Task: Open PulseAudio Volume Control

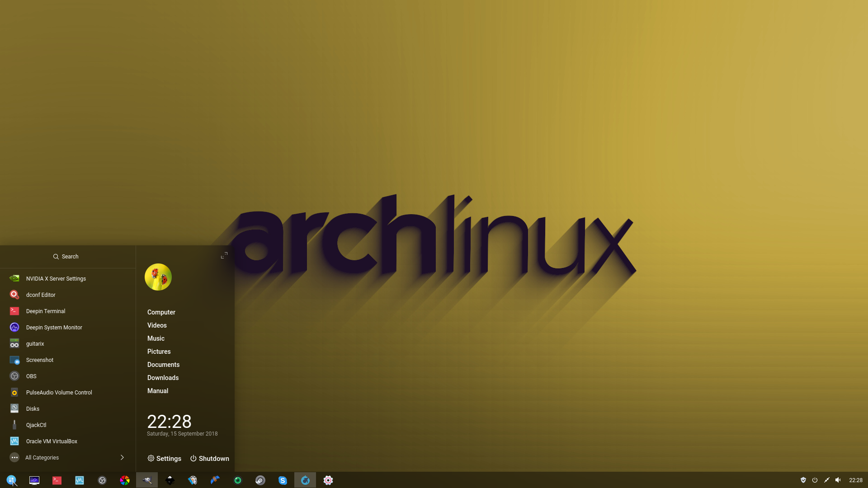Action: (68, 392)
